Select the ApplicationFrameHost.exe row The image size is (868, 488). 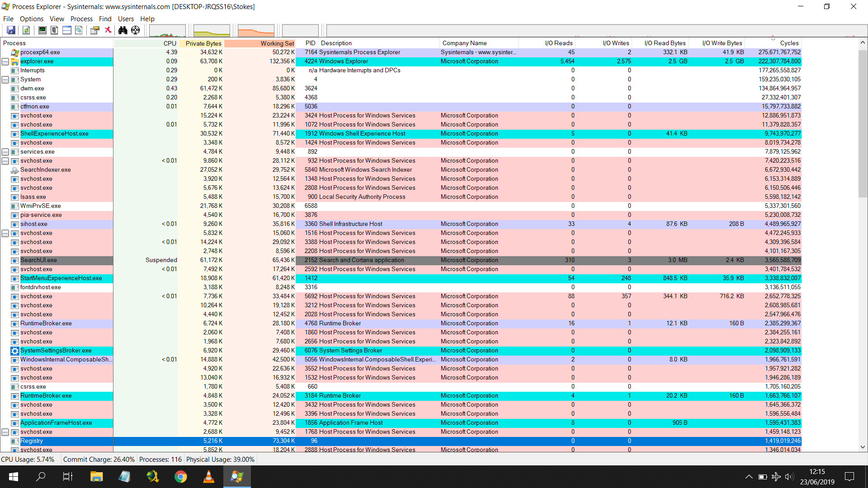[401, 423]
